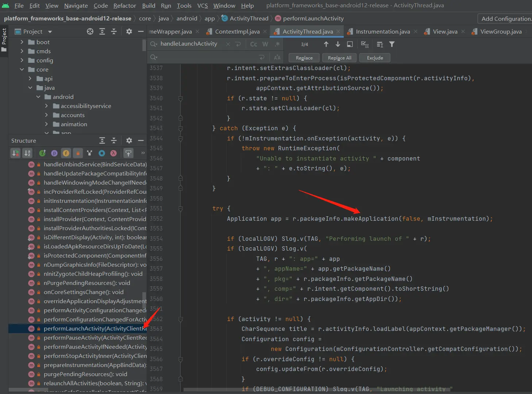The width and height of the screenshot is (532, 394).
Task: Sort Structure members alphabetically
Action: (27, 153)
